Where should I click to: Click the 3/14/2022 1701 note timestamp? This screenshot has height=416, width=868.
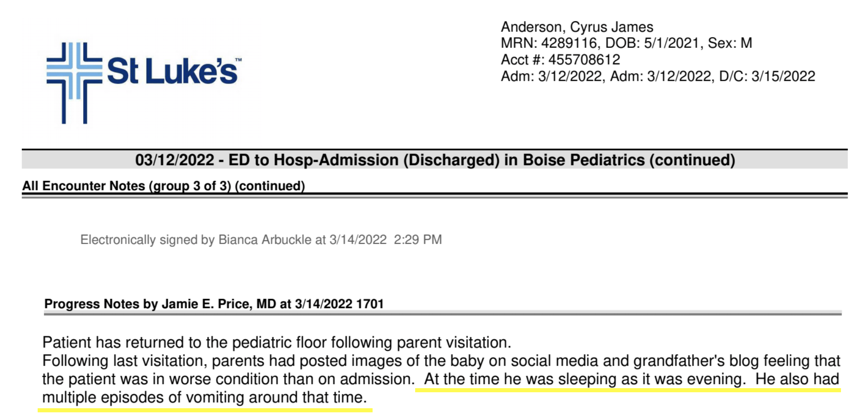click(x=339, y=304)
